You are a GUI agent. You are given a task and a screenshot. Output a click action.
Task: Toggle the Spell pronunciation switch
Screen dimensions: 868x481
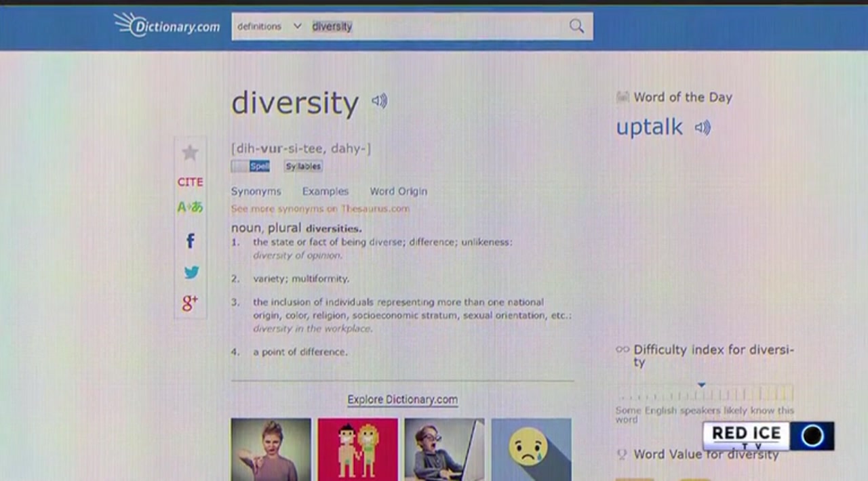click(x=250, y=167)
